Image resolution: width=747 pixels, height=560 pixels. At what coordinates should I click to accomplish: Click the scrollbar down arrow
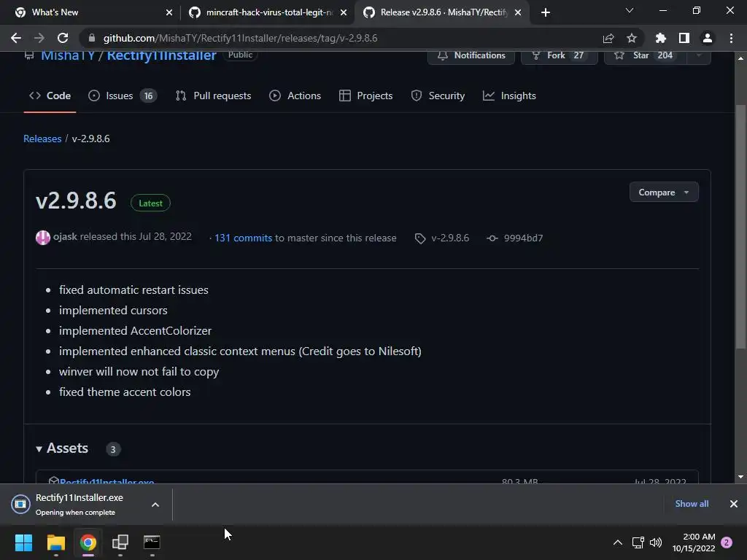(740, 477)
